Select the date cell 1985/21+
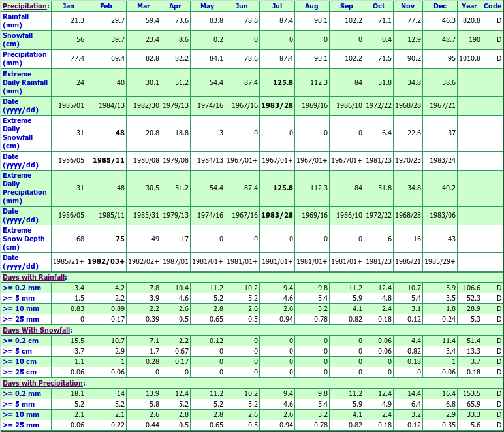 (69, 262)
